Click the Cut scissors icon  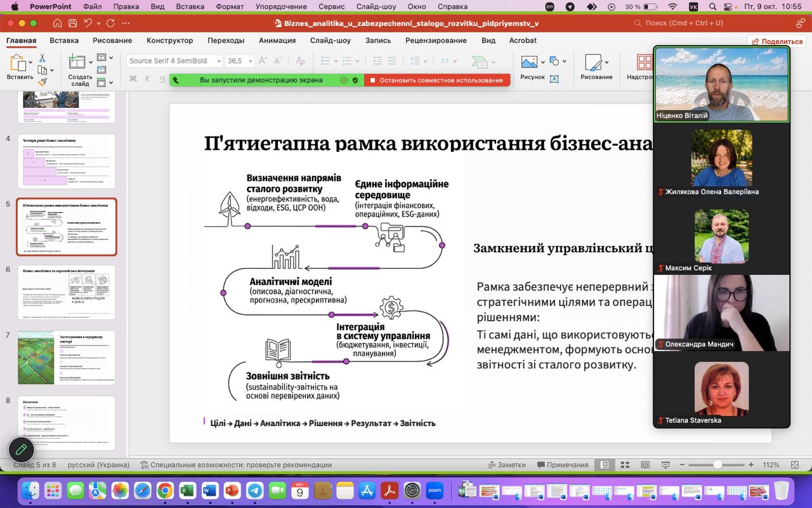click(42, 58)
